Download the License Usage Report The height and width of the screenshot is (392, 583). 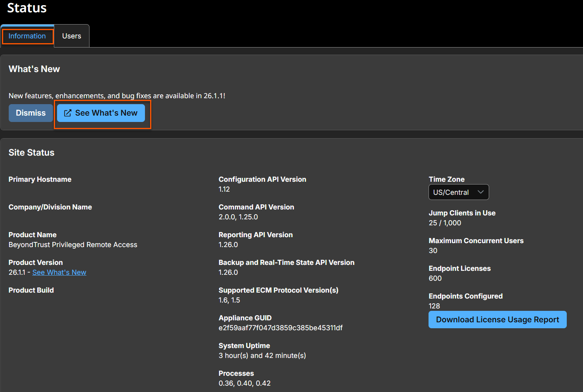point(497,320)
